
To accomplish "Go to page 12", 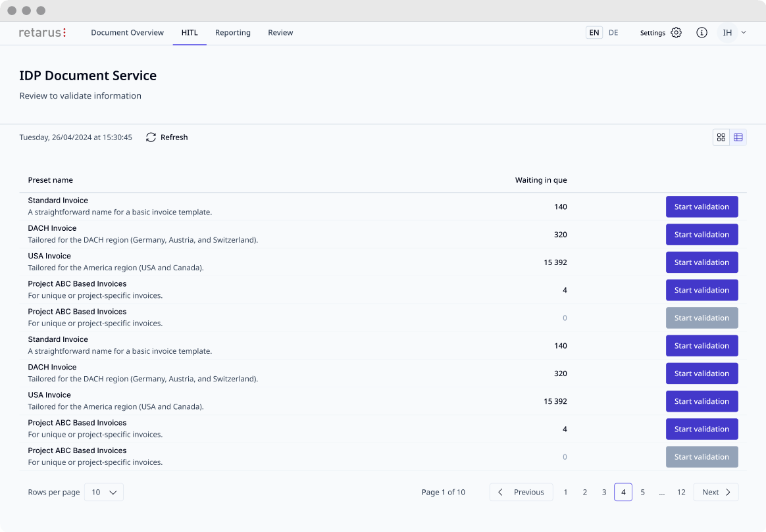I will coord(681,492).
